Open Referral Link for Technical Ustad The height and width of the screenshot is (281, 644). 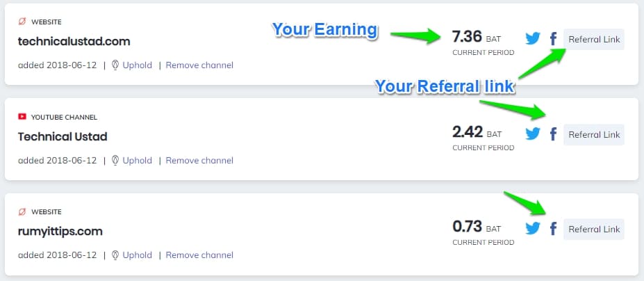pos(594,134)
